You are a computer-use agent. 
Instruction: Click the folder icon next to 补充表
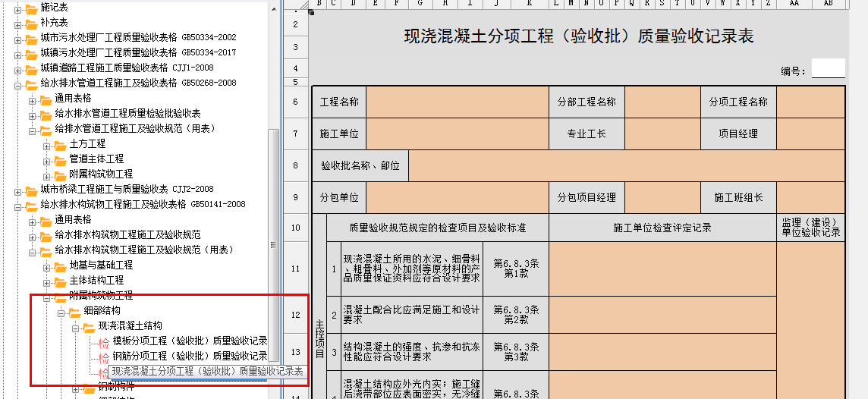click(x=31, y=23)
